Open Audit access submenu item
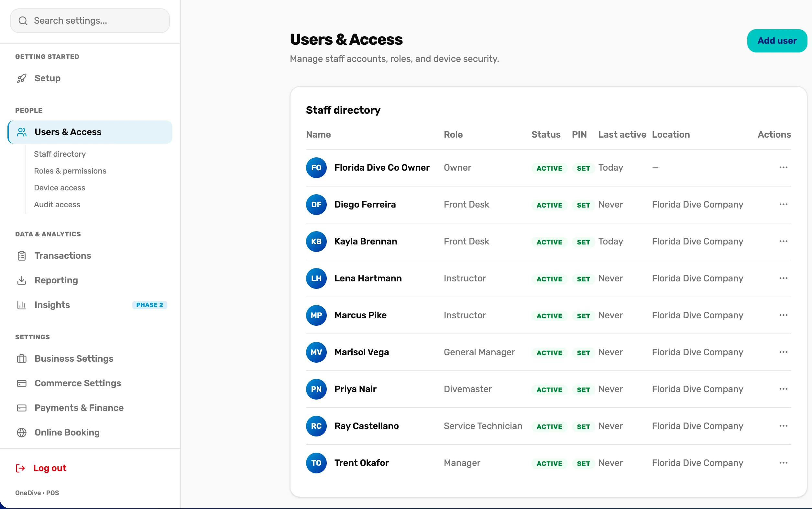Image resolution: width=812 pixels, height=509 pixels. [57, 205]
